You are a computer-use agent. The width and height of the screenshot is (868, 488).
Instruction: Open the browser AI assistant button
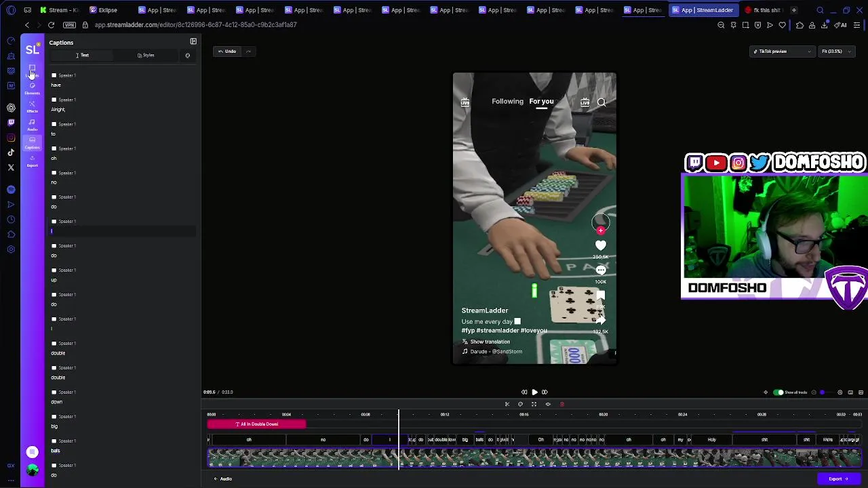point(841,25)
